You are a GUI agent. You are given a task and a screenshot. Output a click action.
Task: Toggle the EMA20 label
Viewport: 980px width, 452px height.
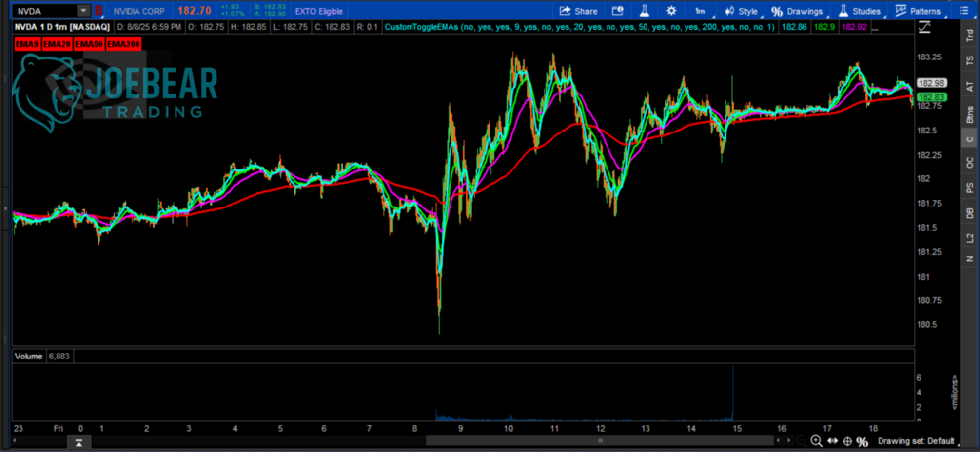pos(57,44)
